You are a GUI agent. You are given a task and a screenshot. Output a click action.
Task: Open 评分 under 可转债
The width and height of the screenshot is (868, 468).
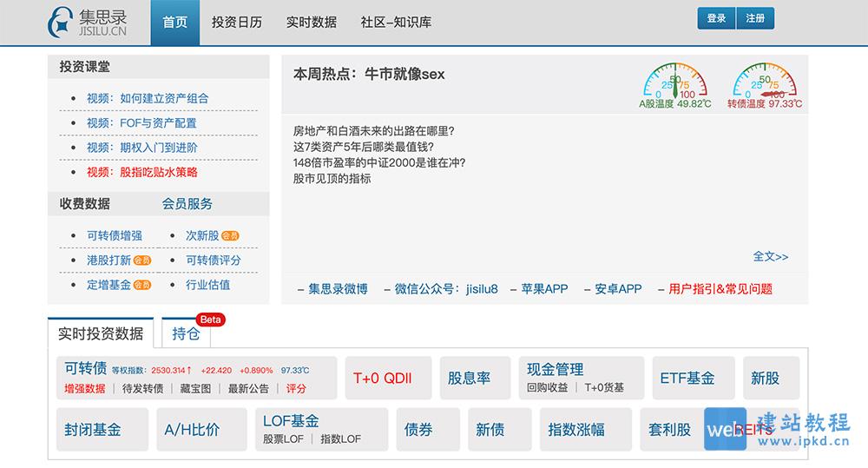tap(296, 389)
